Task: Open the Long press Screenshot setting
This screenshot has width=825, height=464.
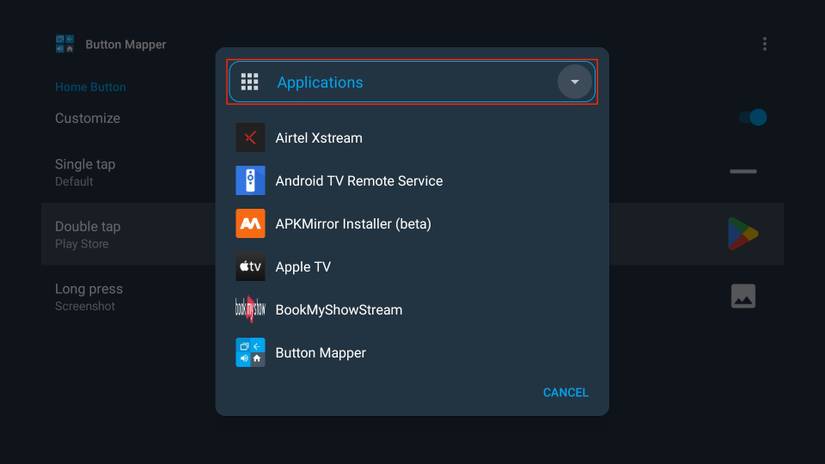Action: [x=89, y=296]
